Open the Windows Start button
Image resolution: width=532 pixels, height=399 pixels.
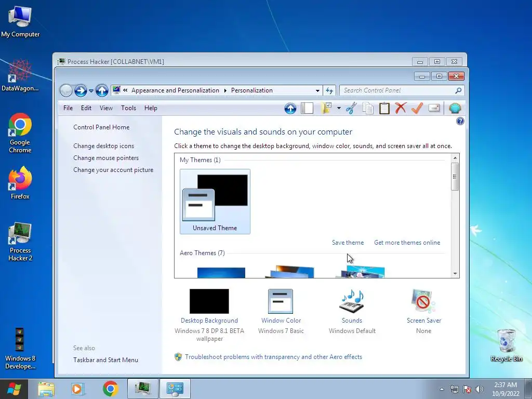click(14, 389)
